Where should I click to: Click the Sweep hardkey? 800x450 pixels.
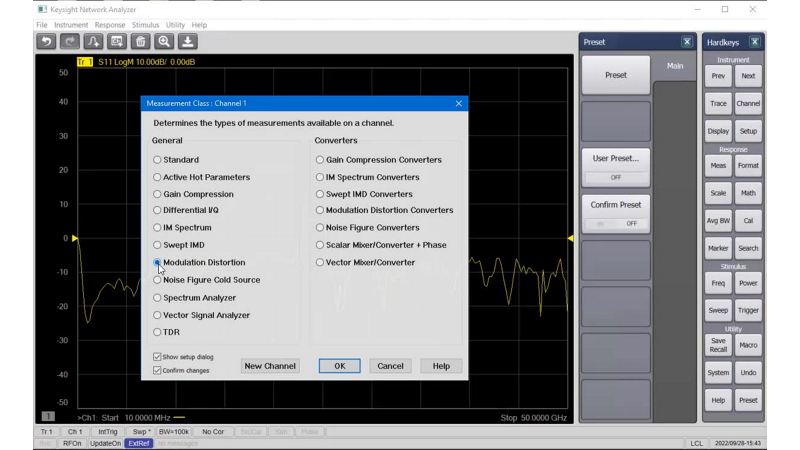pyautogui.click(x=718, y=310)
